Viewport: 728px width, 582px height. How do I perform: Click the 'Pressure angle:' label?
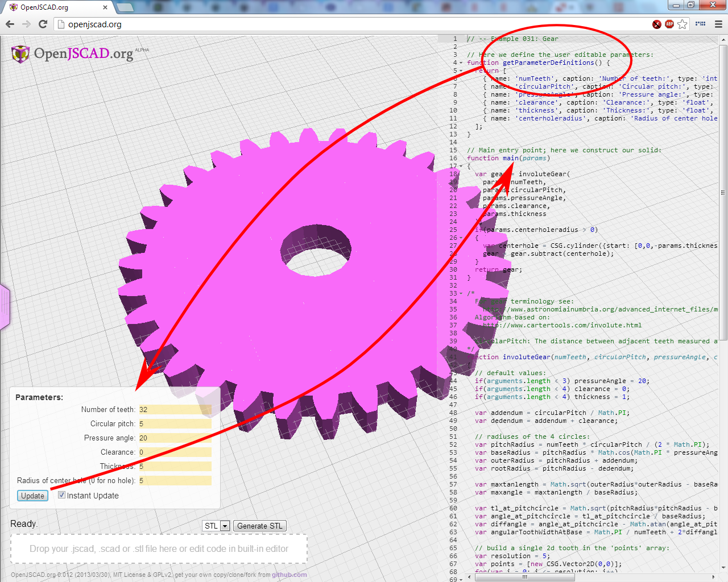click(110, 438)
